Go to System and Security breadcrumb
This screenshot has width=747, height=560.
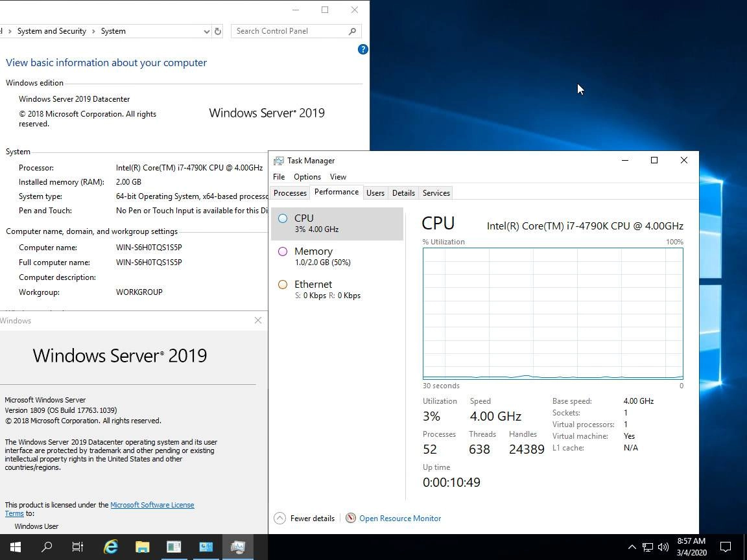click(x=52, y=31)
